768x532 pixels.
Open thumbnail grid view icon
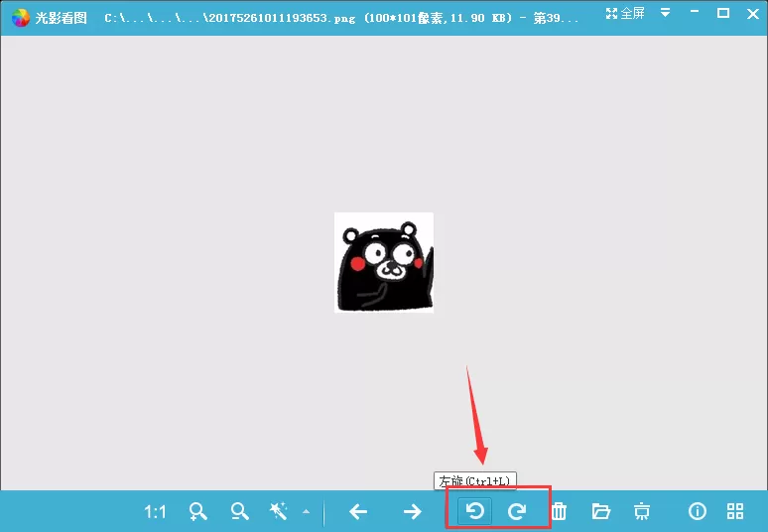[x=735, y=511]
